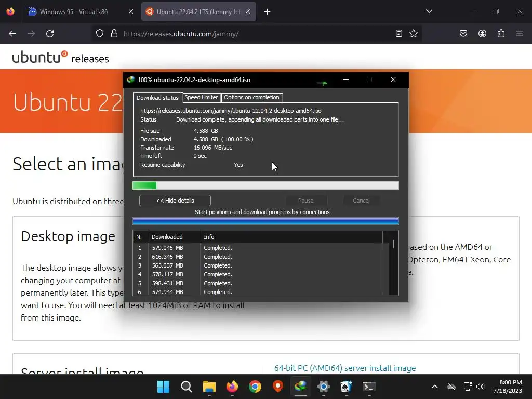This screenshot has width=532, height=399.
Task: Click the Firefox back arrow
Action: 12,34
